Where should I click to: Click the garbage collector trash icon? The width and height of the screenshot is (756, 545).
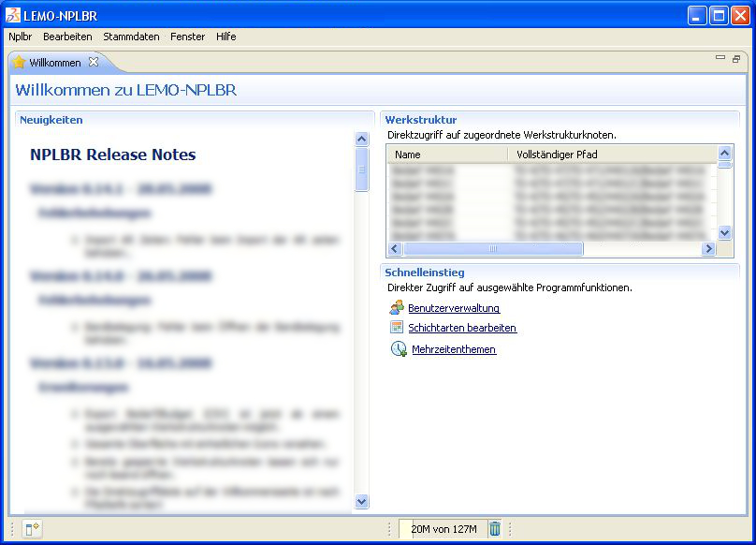(495, 529)
